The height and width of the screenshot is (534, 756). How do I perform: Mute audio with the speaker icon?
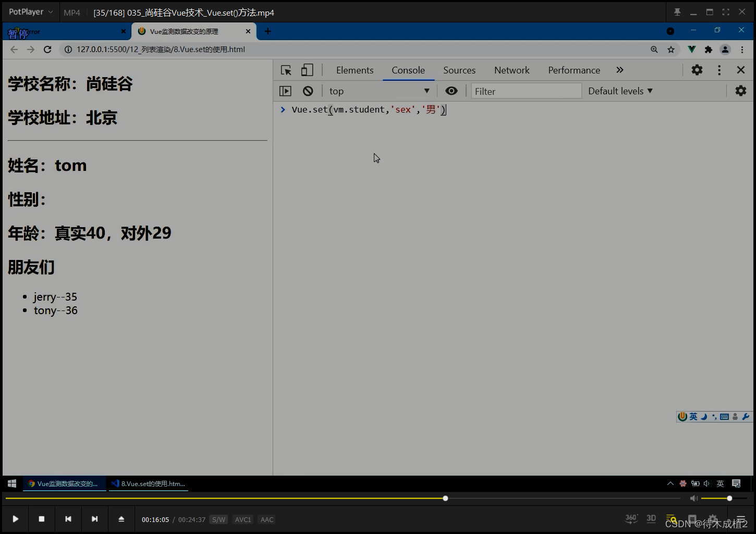pyautogui.click(x=693, y=499)
